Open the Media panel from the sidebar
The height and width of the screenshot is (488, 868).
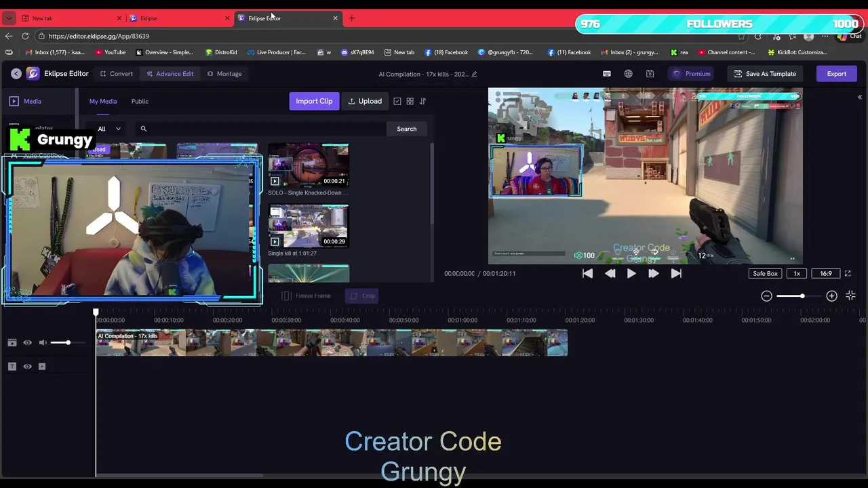(26, 101)
